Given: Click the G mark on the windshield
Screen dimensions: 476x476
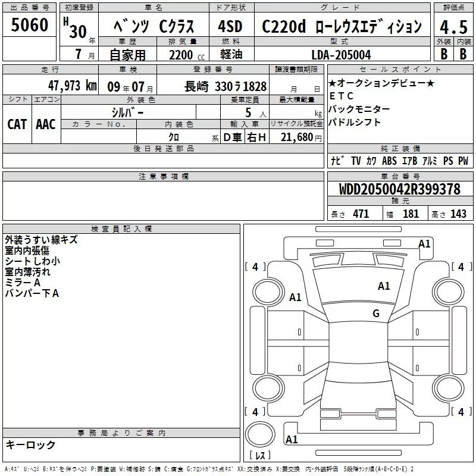Looking at the screenshot, I should coord(376,313).
